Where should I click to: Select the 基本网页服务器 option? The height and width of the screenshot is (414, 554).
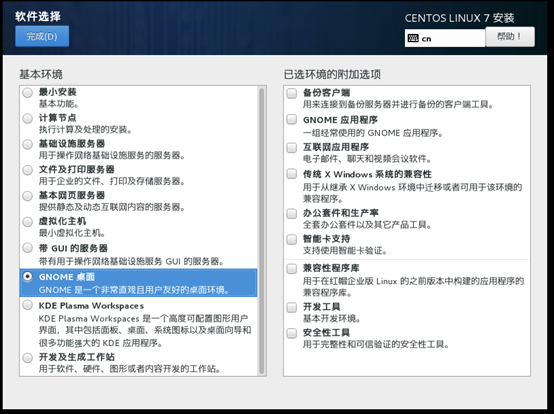click(28, 196)
